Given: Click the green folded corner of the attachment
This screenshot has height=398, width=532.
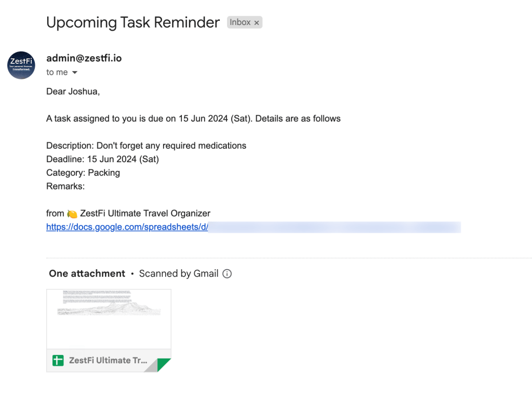Looking at the screenshot, I should click(163, 365).
